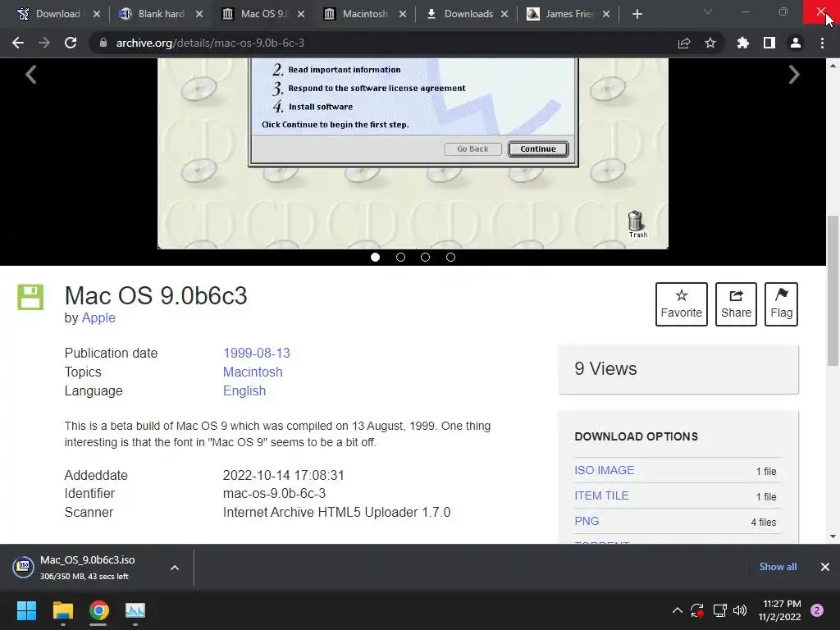This screenshot has width=840, height=630.
Task: Show next carousel screenshot
Action: click(x=794, y=75)
